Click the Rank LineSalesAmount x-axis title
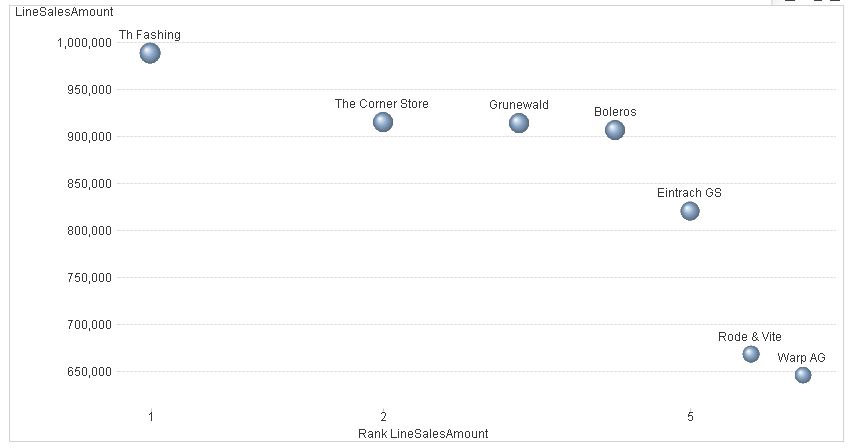 point(423,434)
